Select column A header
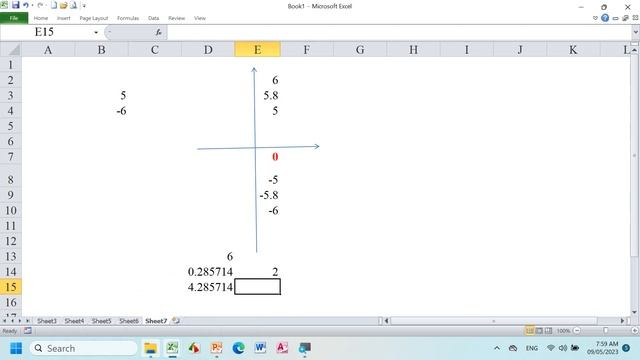 point(48,50)
